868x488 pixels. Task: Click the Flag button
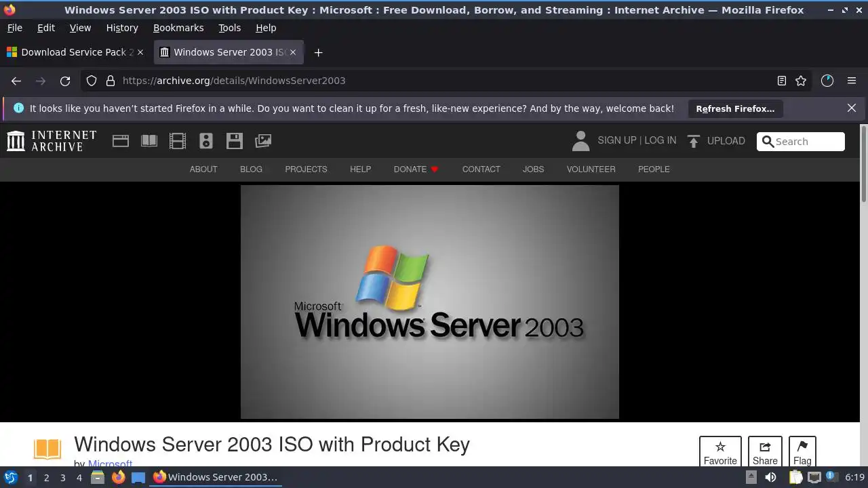[x=802, y=452]
